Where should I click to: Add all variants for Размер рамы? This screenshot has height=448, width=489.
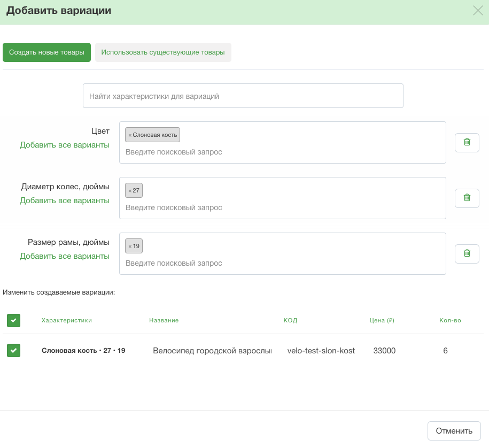click(65, 256)
